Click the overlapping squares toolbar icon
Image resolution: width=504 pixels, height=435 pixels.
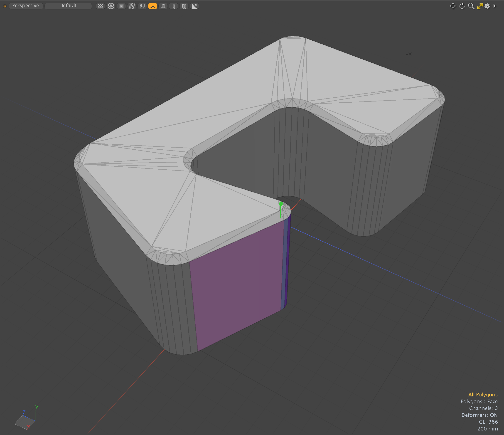click(x=142, y=6)
